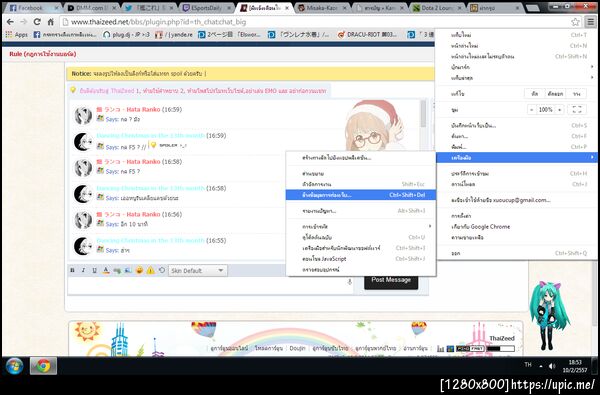The height and width of the screenshot is (395, 600).
Task: Switch to the DMM.com tab
Action: tap(91, 7)
